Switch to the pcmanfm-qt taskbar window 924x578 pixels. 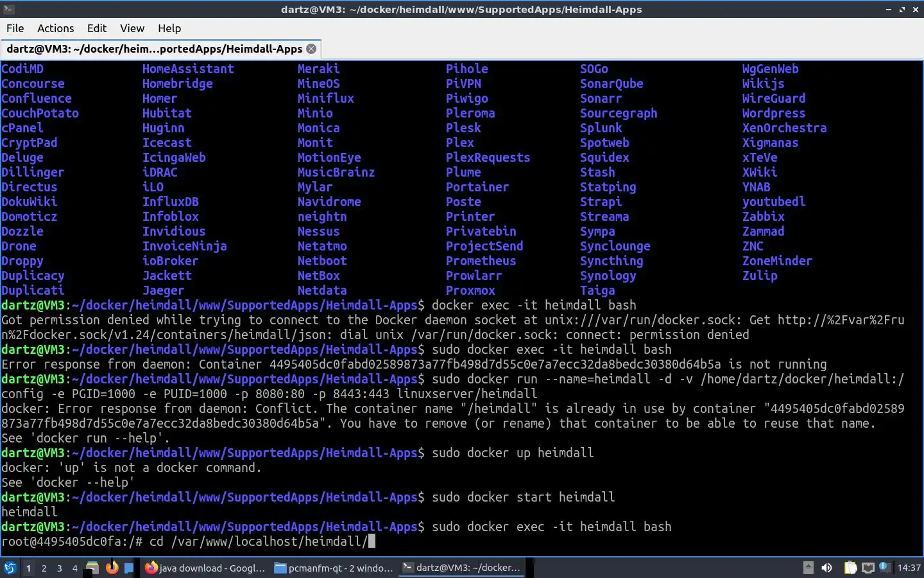[334, 568]
